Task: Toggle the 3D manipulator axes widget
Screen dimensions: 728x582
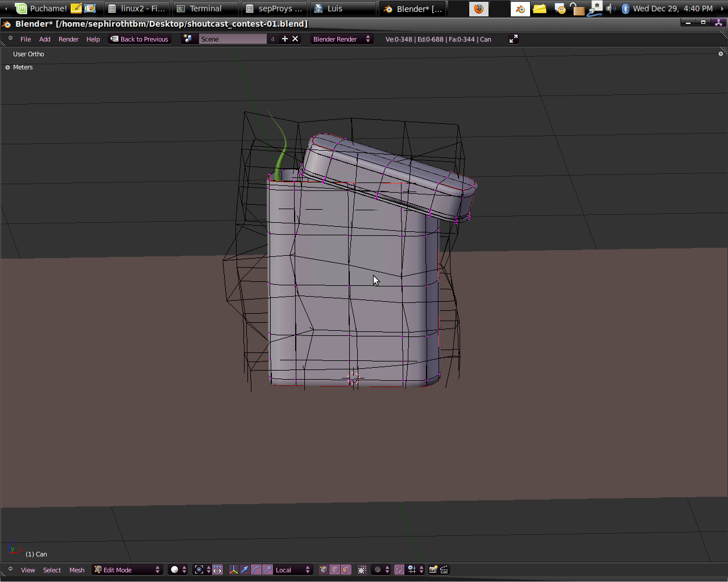Action: point(233,569)
